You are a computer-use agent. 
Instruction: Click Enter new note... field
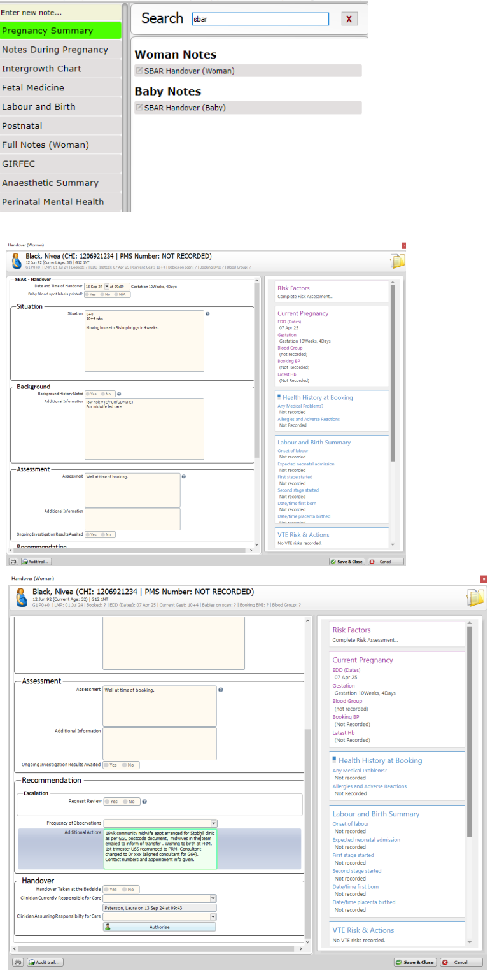(60, 12)
